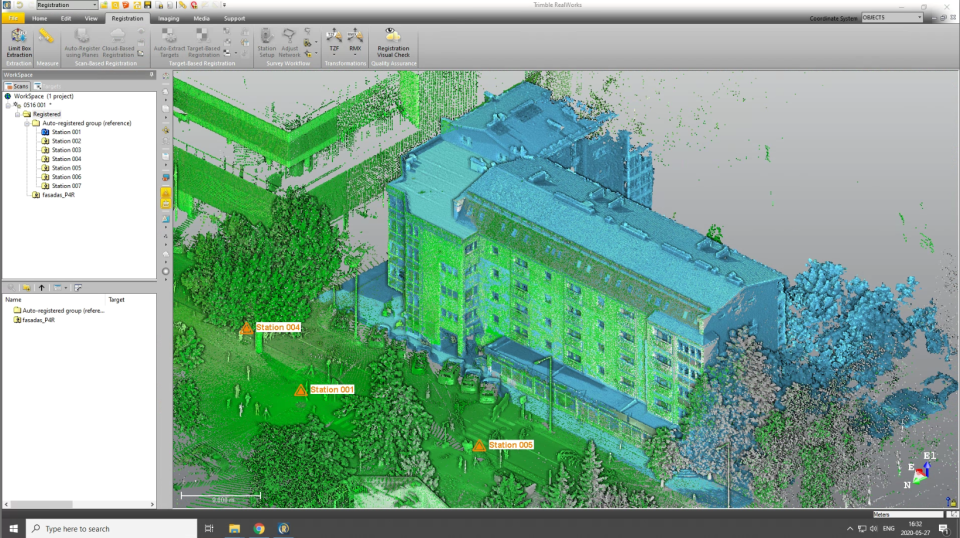This screenshot has height=538, width=960.
Task: Click the up arrow icon in list toolbar
Action: click(x=42, y=288)
